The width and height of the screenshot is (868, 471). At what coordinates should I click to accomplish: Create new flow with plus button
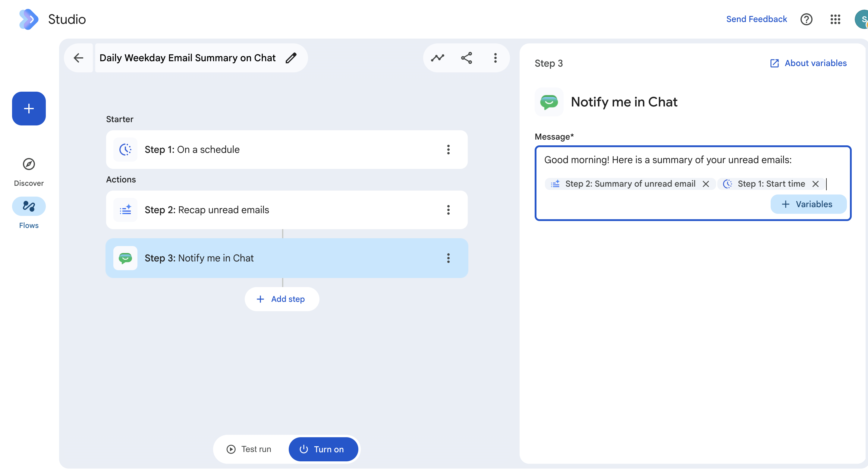click(29, 109)
